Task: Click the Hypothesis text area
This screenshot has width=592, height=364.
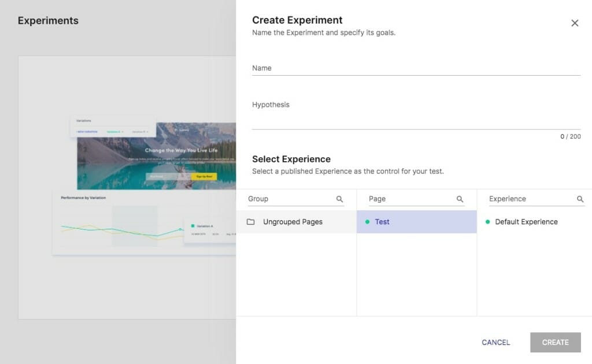Action: (x=416, y=114)
